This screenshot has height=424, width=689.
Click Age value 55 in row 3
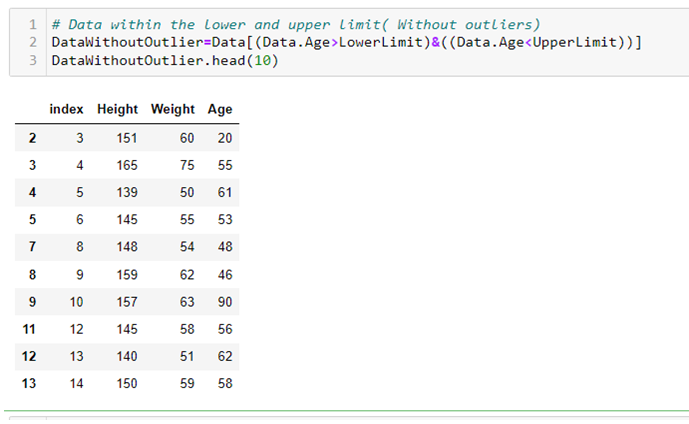(225, 165)
